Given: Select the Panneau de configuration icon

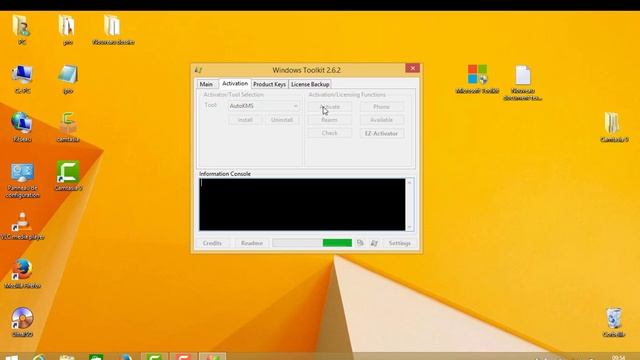Looking at the screenshot, I should [x=22, y=180].
